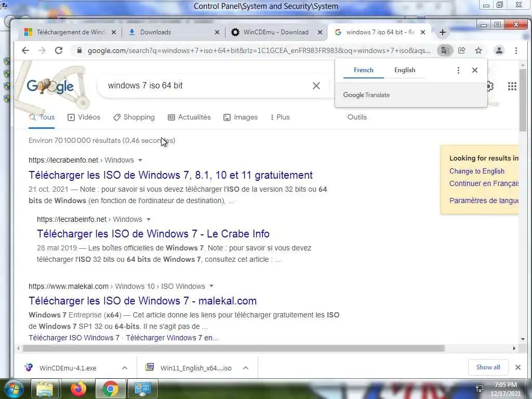The height and width of the screenshot is (399, 532).
Task: Click the lock icon in the address bar
Action: pos(79,50)
